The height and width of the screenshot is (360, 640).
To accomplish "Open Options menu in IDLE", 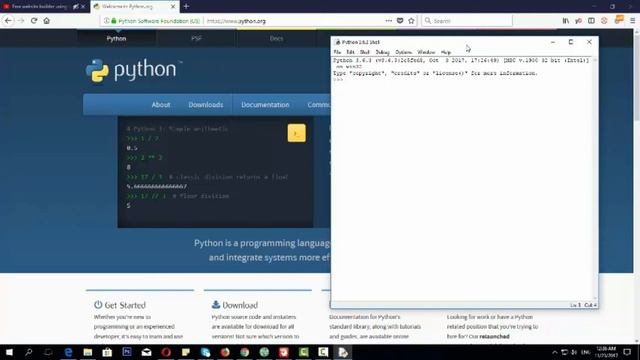I will 404,52.
